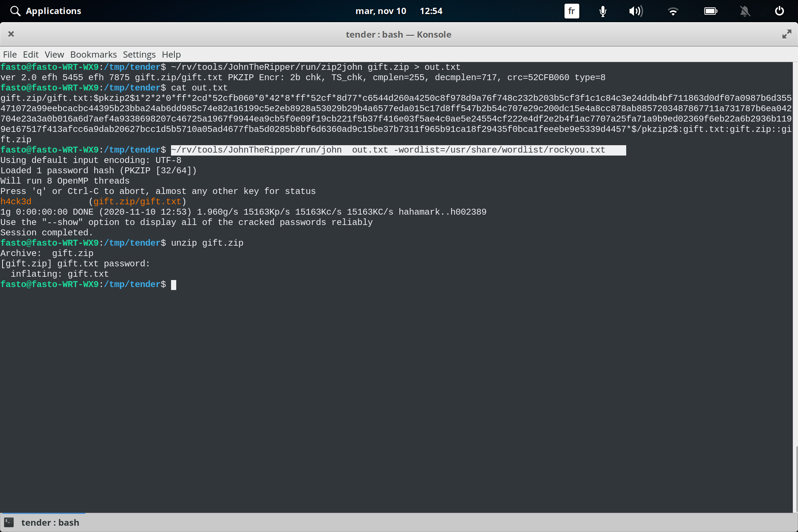Mute audio via the speaker indicator

click(x=636, y=11)
